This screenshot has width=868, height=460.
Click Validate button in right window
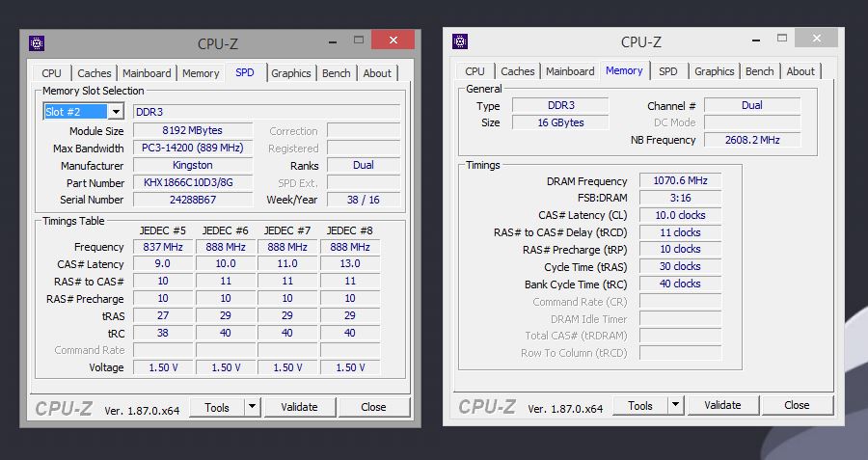tap(723, 406)
